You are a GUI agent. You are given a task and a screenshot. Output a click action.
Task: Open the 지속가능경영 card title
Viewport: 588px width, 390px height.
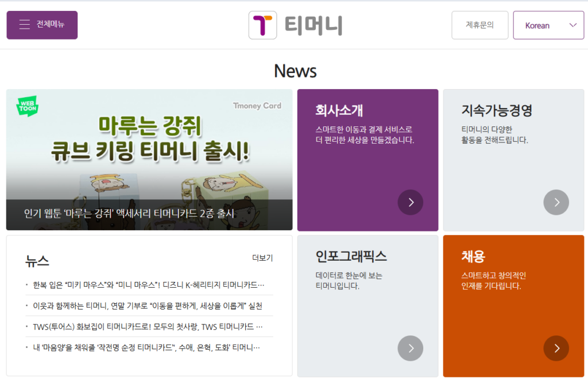[x=497, y=110]
